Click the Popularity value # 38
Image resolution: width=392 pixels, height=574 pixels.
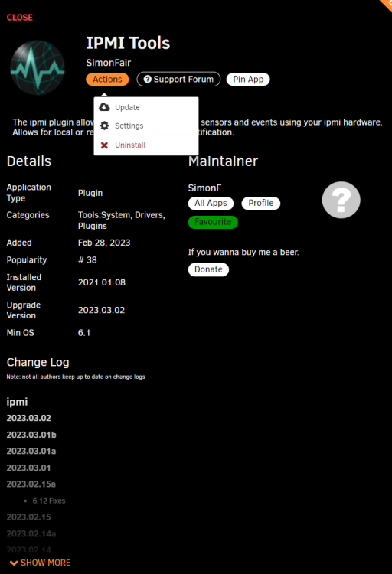pyautogui.click(x=87, y=260)
